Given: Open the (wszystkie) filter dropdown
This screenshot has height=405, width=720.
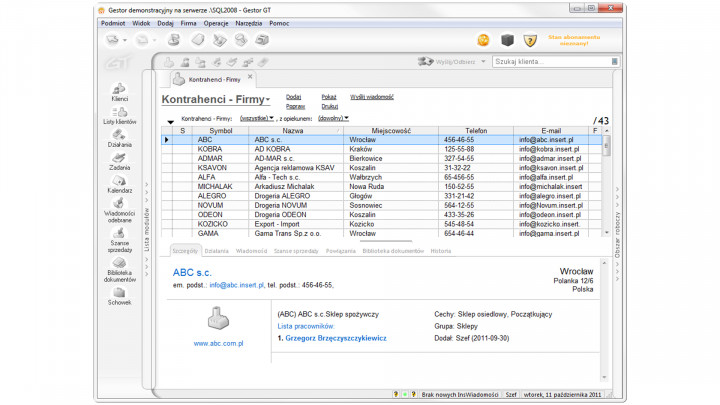Looking at the screenshot, I should pyautogui.click(x=254, y=118).
